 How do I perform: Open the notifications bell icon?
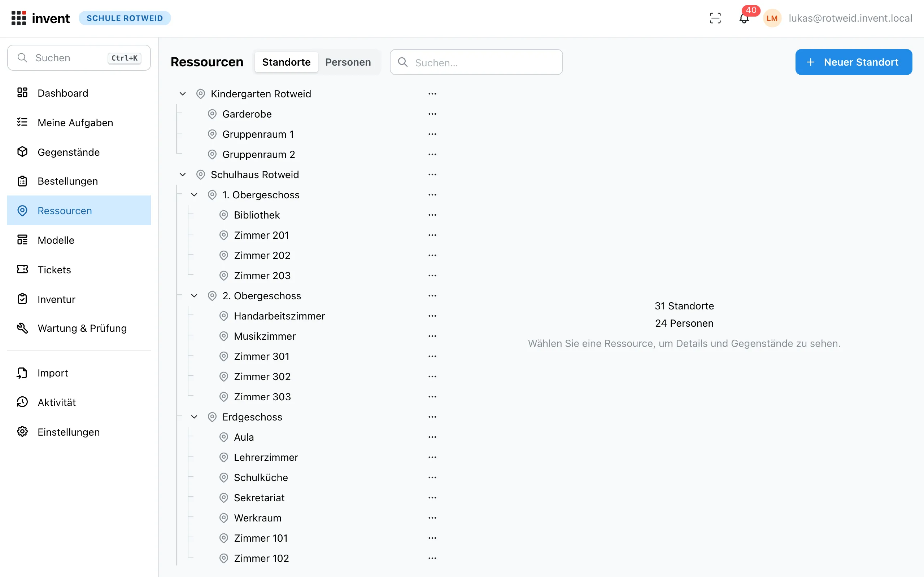[744, 18]
